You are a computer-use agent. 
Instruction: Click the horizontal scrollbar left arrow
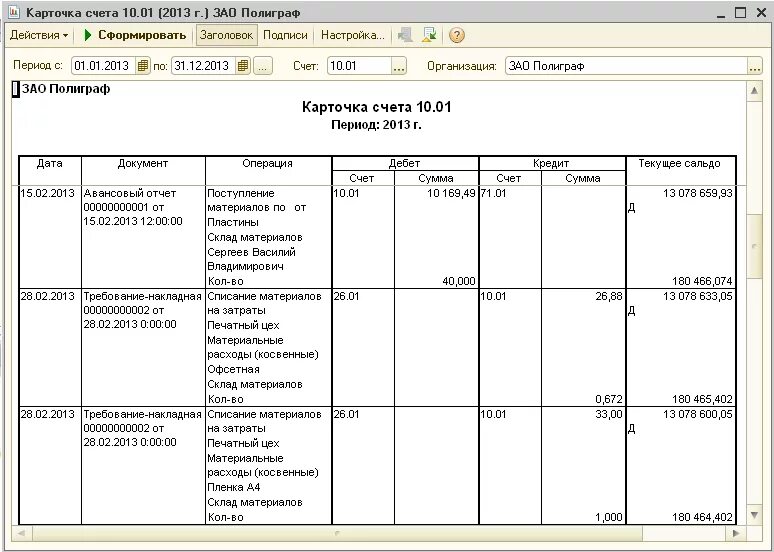pos(21,533)
